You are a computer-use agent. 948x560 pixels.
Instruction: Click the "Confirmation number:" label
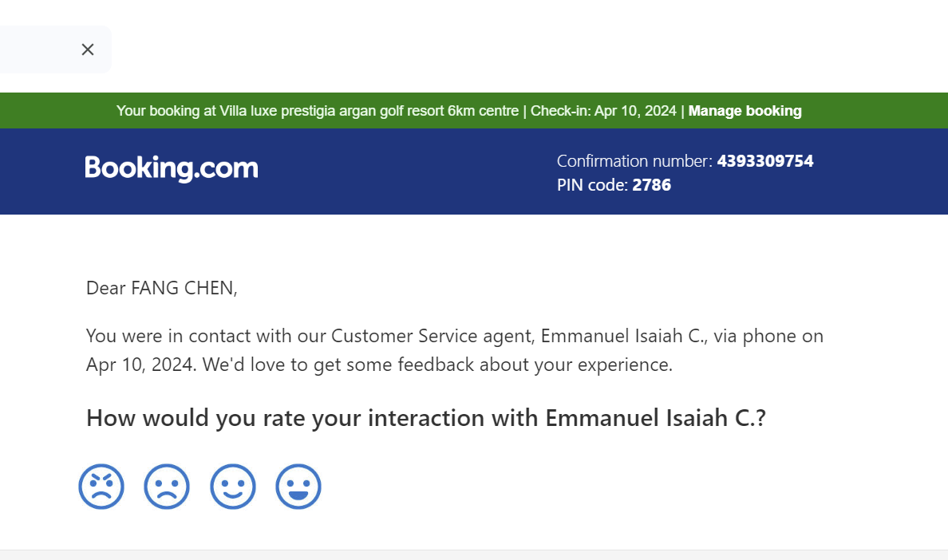coord(634,161)
